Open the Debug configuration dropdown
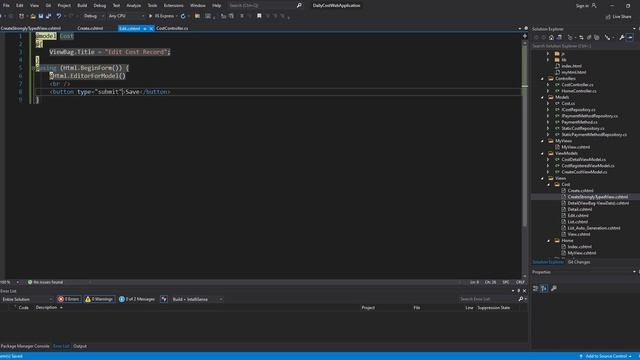 (x=93, y=16)
